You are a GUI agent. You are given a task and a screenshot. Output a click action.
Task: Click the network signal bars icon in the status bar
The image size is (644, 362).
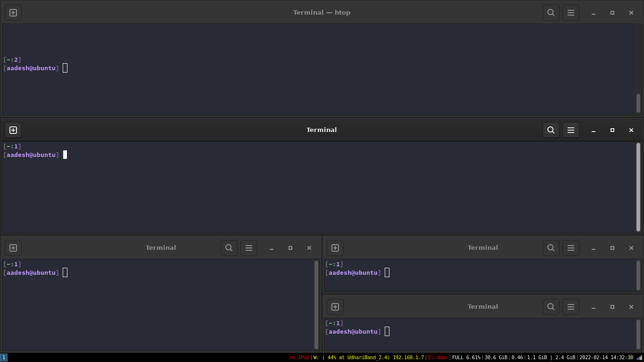click(x=640, y=357)
